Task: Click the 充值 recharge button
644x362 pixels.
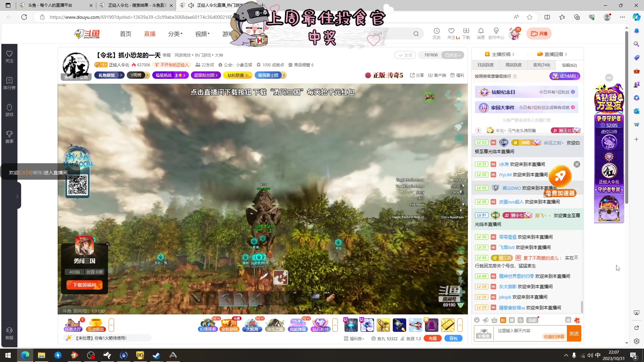Action: coord(433,339)
